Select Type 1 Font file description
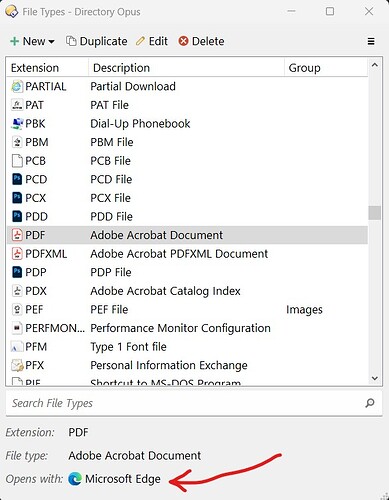The image size is (389, 500). tap(128, 347)
